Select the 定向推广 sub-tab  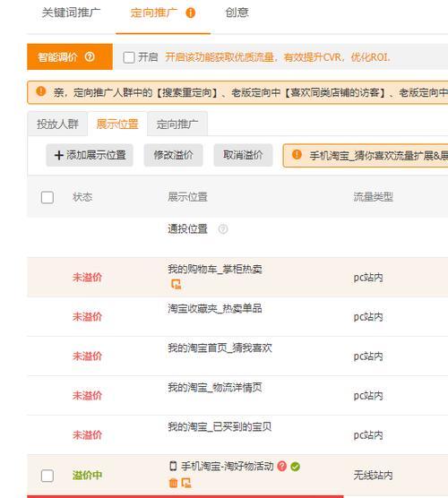177,124
